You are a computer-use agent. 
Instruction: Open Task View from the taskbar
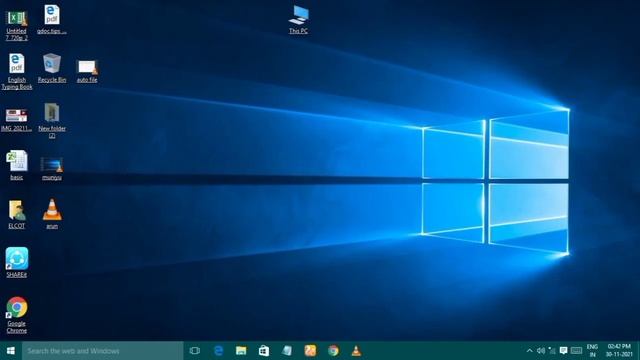195,351
